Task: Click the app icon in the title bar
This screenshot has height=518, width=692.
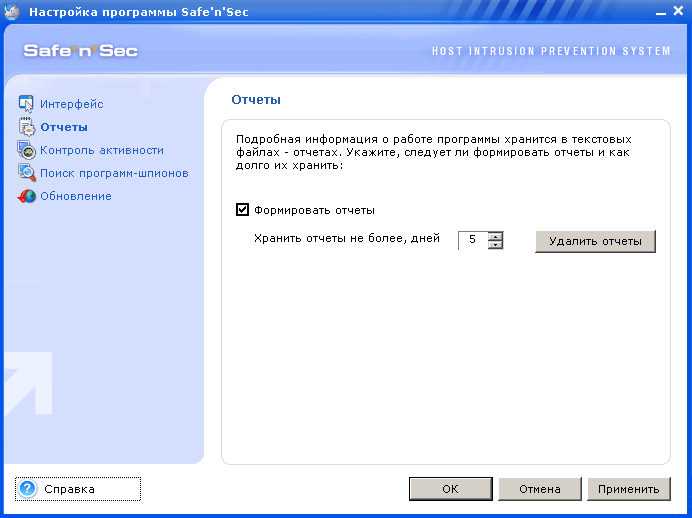Action: point(12,11)
